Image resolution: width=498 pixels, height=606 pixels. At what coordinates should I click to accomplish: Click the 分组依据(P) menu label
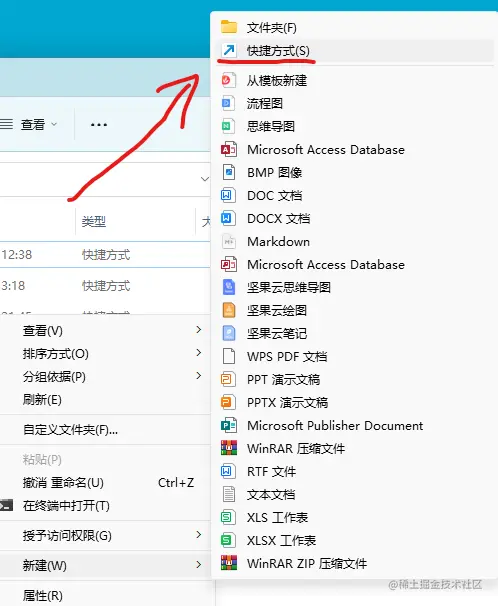coord(54,376)
